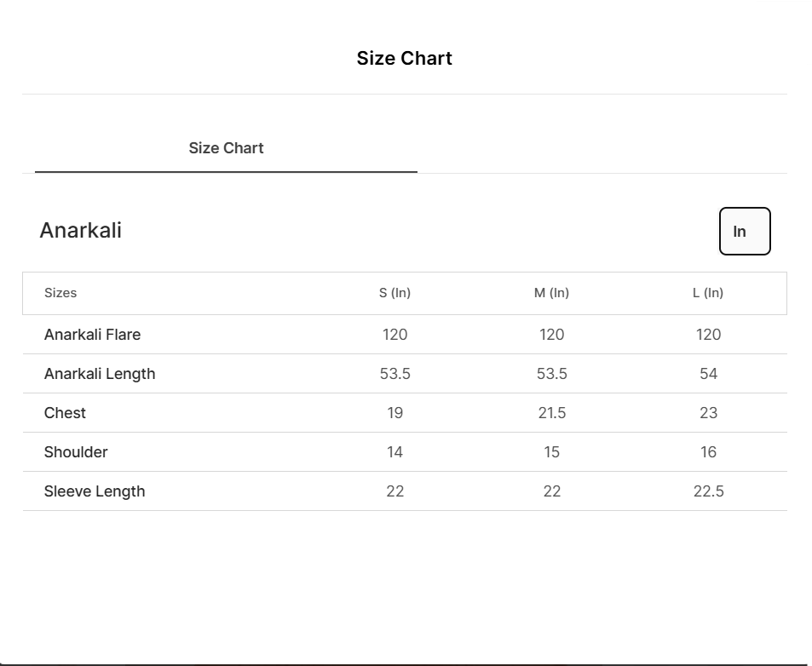
Task: Select the Anarkali Flare row label
Action: pyautogui.click(x=92, y=335)
